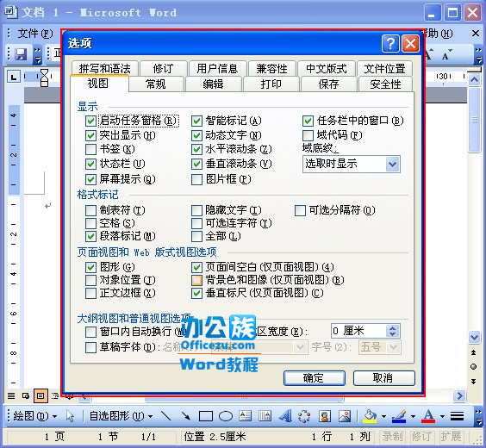486x448 pixels.
Task: Go to previous page double-arrow button
Action: (473, 352)
